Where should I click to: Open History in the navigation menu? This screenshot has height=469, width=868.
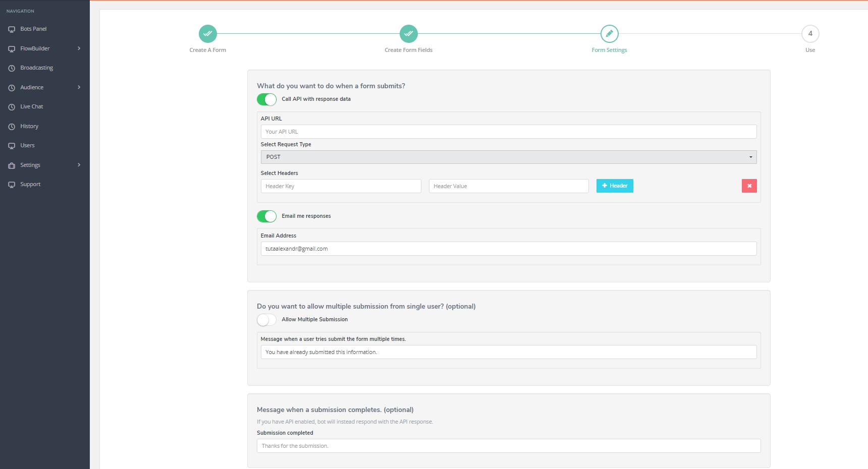[x=29, y=126]
